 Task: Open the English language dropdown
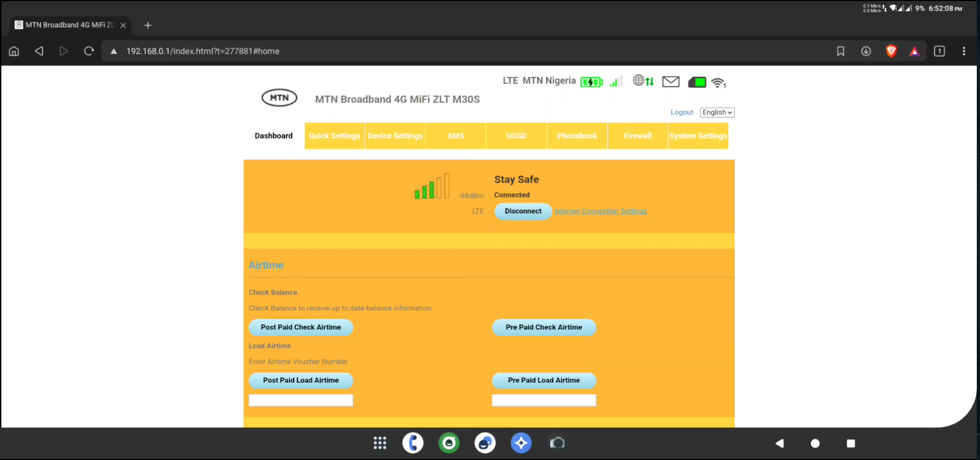pos(717,113)
